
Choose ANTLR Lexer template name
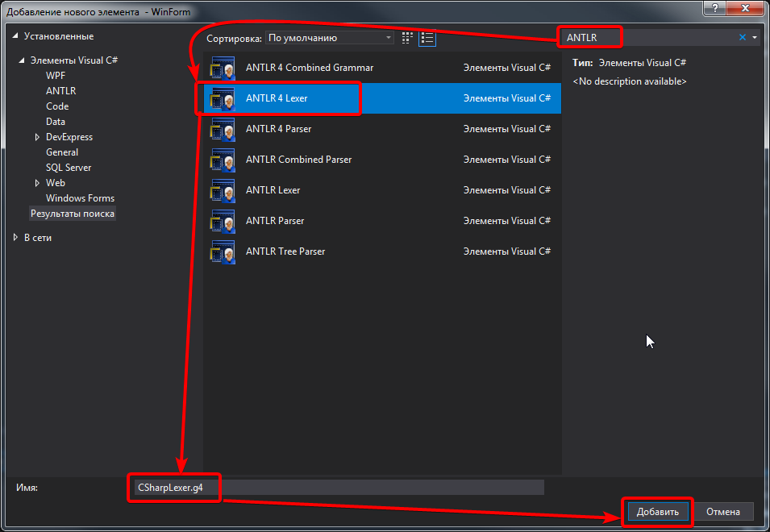(273, 190)
